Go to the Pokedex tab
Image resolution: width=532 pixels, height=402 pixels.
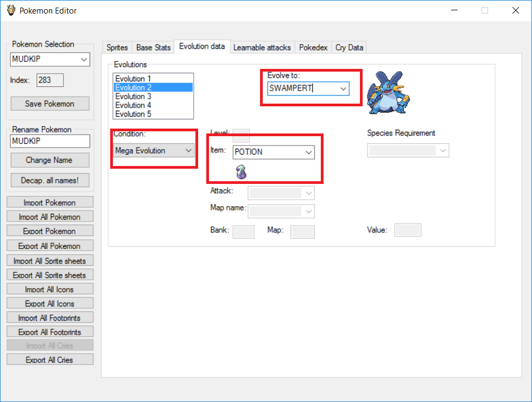coord(313,47)
